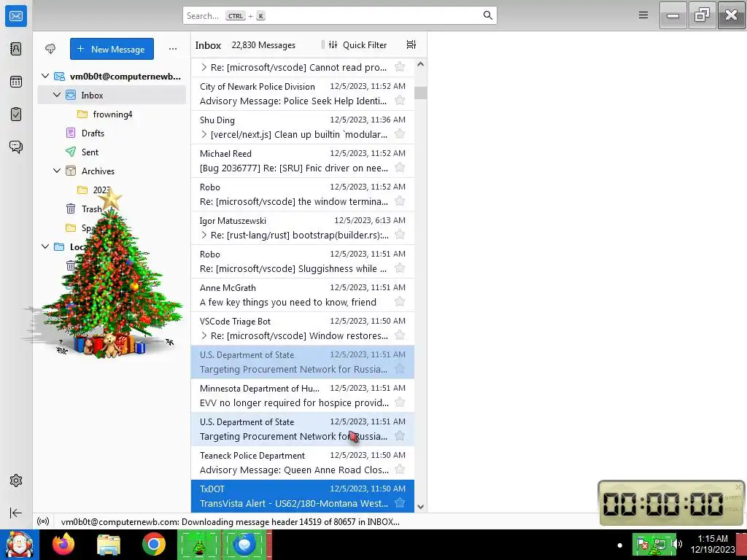Click the volume tray icon
Screen dimensions: 747x560
(678, 544)
